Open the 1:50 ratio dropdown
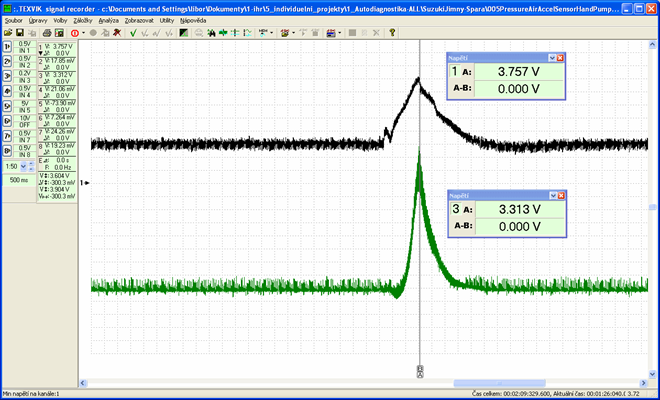Viewport: 660px width, 400px height. (x=23, y=166)
